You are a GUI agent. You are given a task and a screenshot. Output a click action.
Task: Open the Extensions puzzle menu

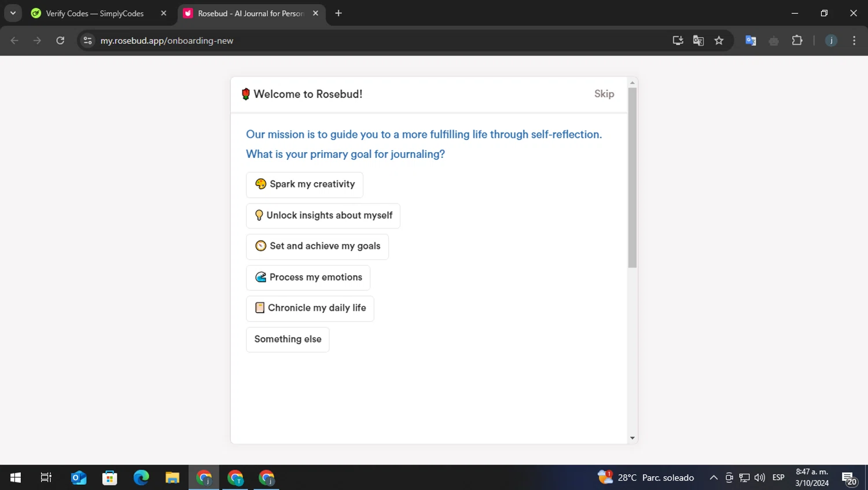tap(797, 40)
